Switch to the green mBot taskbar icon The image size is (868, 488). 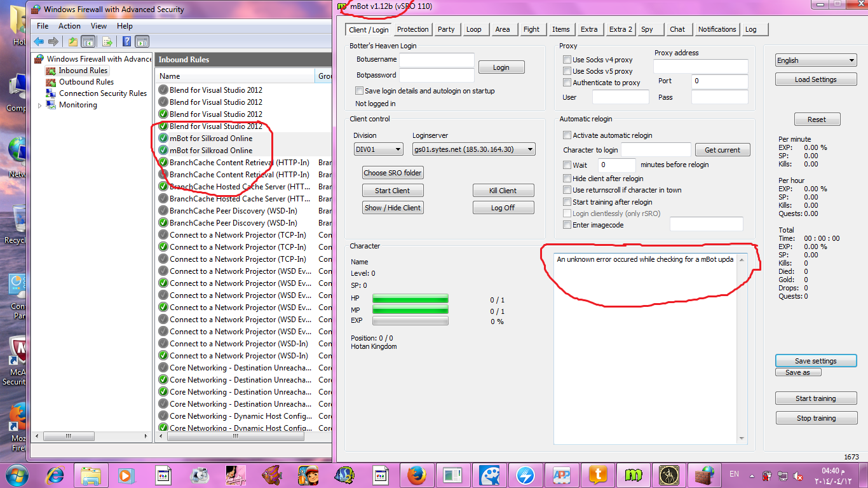pos(634,475)
